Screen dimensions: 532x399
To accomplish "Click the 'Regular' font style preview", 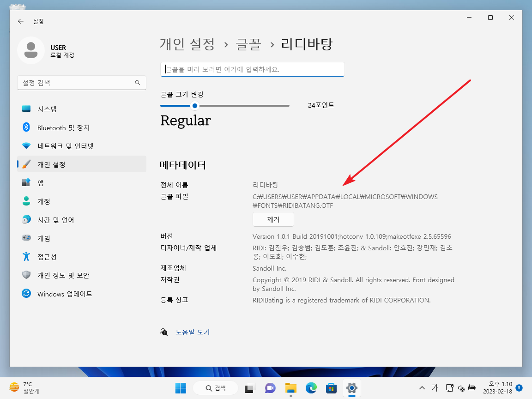I will pyautogui.click(x=186, y=121).
